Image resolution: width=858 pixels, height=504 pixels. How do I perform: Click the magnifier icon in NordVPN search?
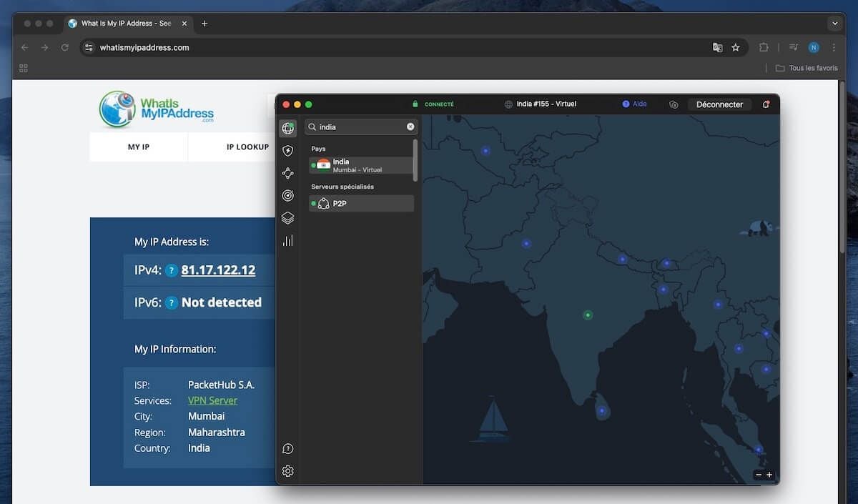[312, 127]
